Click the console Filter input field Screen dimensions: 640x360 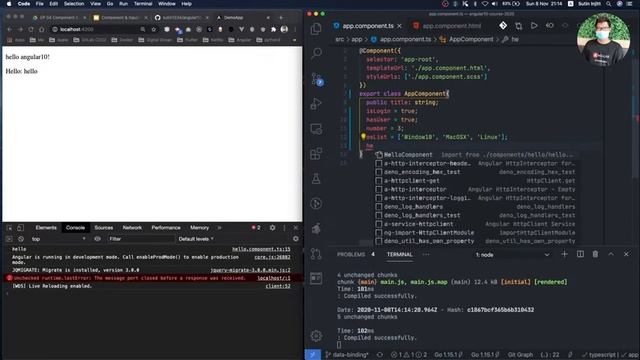tap(141, 239)
